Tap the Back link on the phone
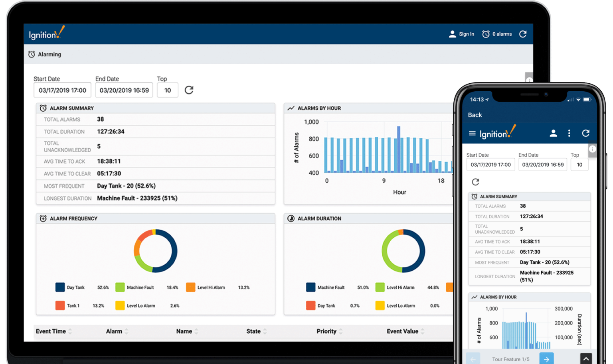Viewport: 613px width, 364px height. pos(475,115)
